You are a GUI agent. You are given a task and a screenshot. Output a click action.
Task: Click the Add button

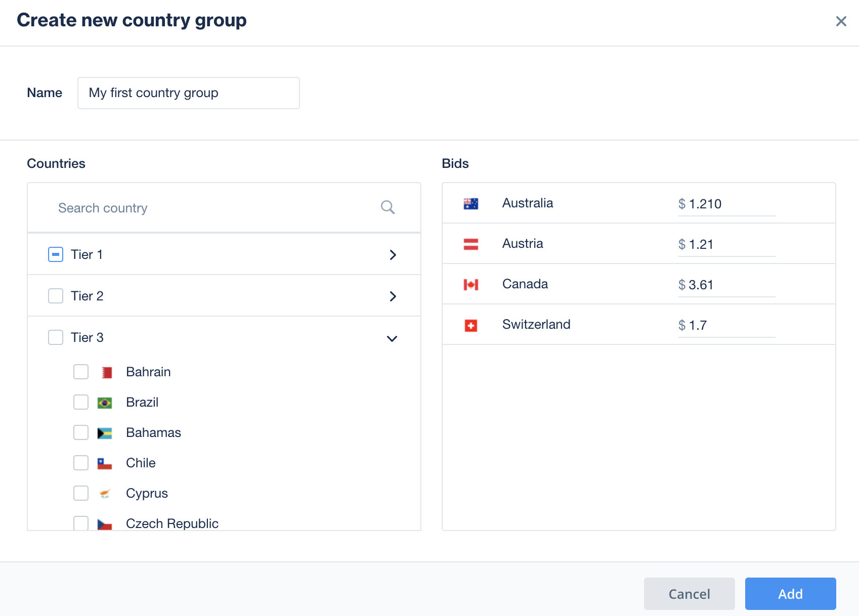[790, 594]
